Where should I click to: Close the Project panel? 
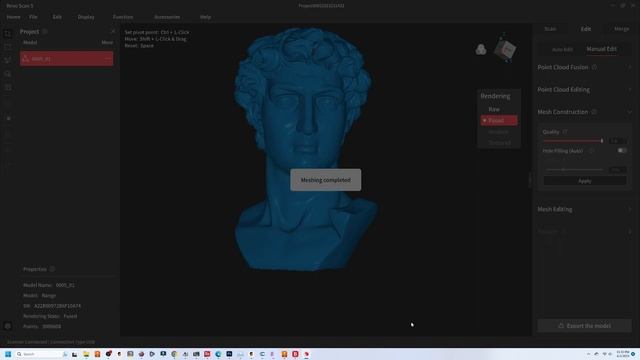coord(113,31)
